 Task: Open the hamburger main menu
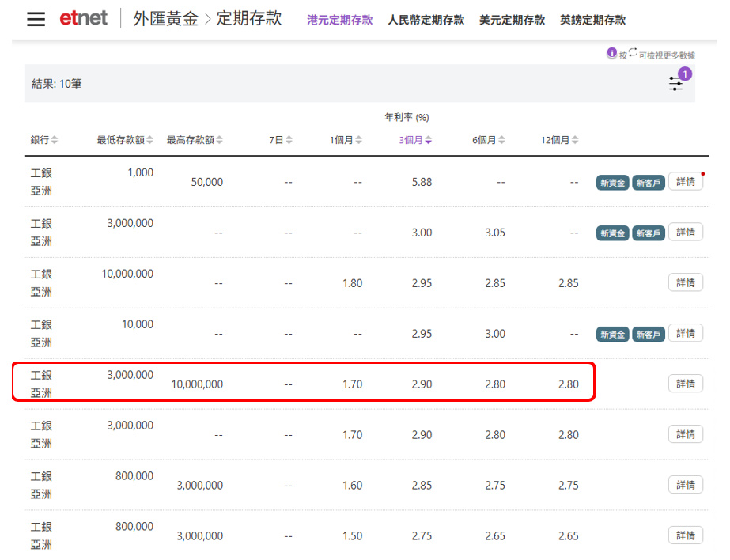(x=36, y=19)
